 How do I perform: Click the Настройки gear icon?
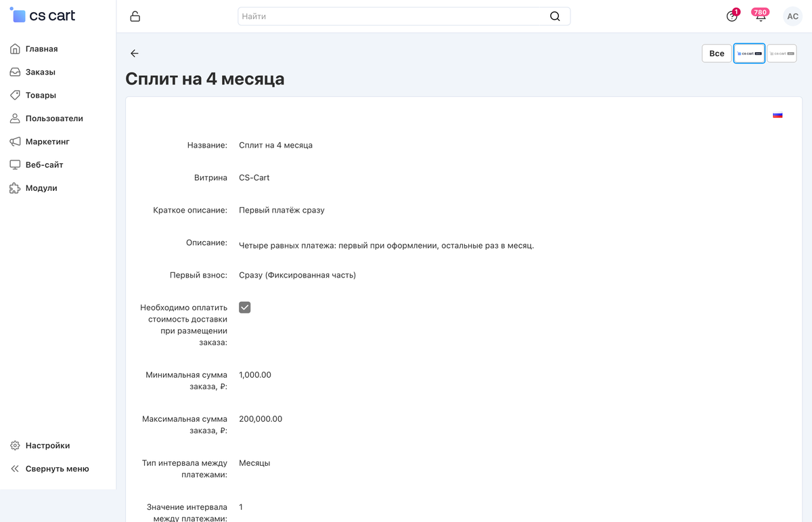pos(15,445)
